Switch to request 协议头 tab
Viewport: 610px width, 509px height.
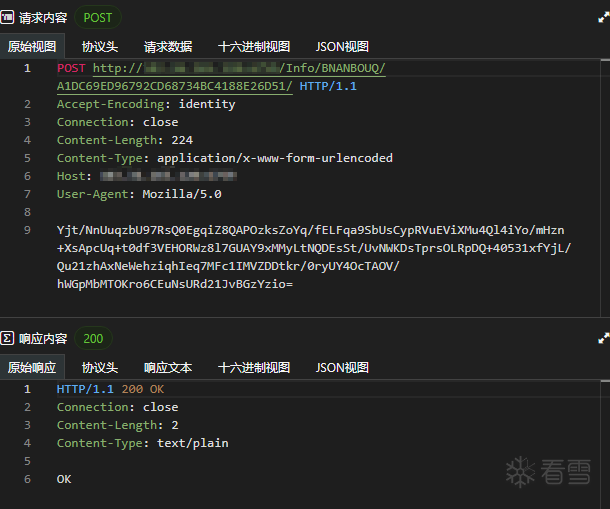tap(100, 47)
